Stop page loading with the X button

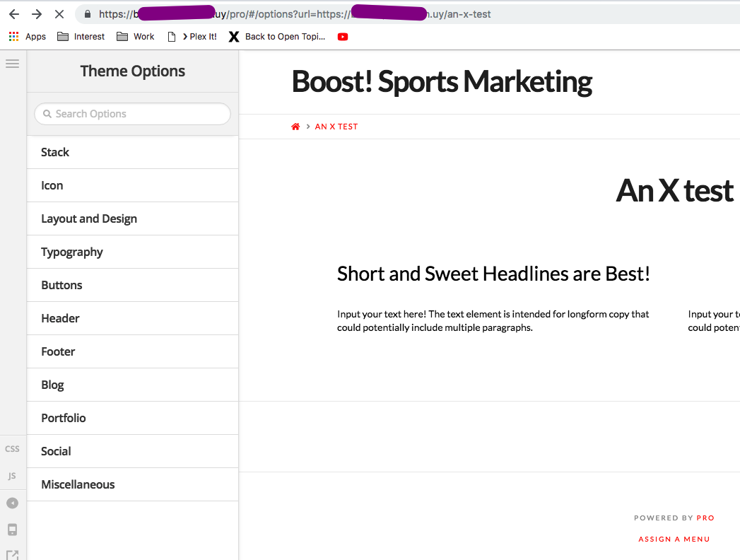coord(59,14)
